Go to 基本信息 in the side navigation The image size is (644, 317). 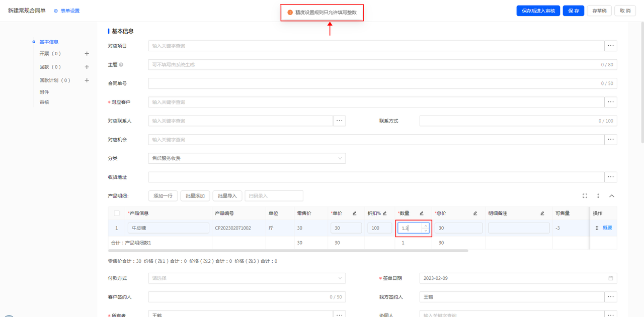tap(49, 42)
